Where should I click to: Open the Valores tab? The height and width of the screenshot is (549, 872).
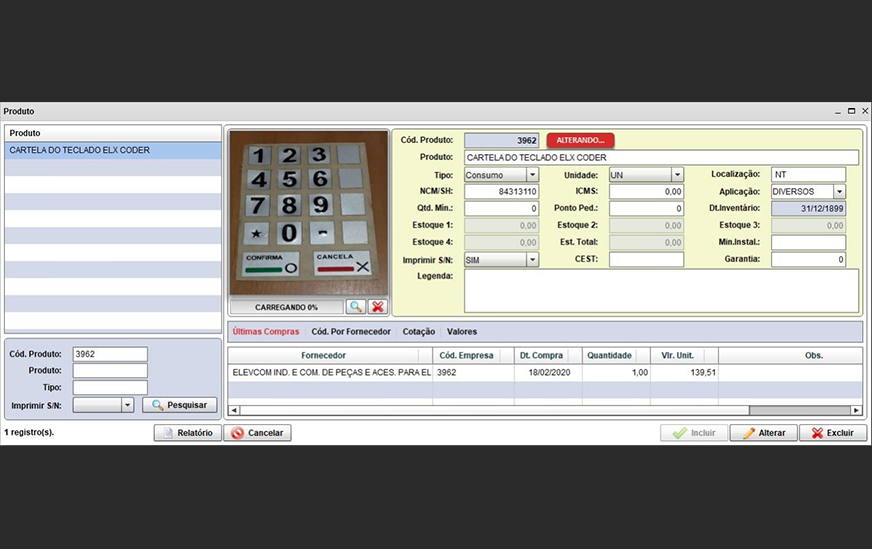click(462, 332)
